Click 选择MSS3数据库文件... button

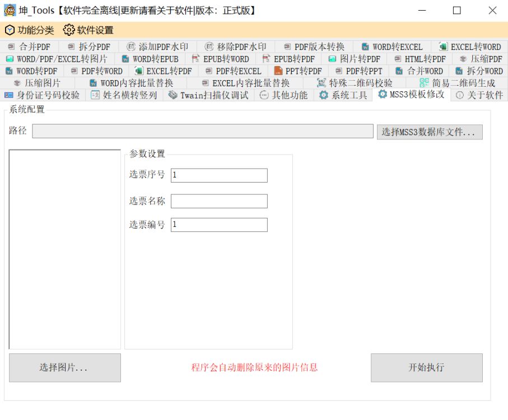click(430, 132)
